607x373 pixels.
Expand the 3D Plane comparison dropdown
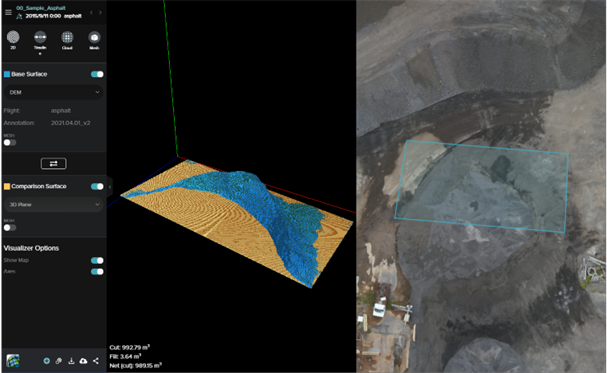[x=54, y=204]
